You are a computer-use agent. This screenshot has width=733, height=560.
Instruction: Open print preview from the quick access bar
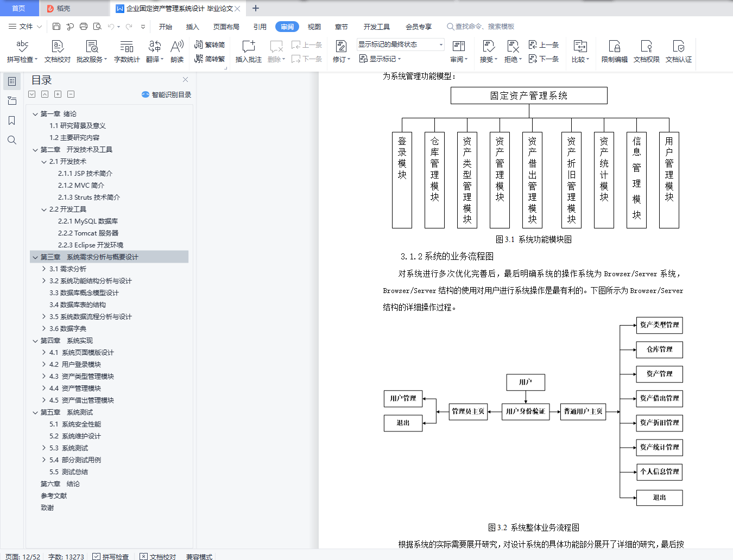click(x=97, y=27)
